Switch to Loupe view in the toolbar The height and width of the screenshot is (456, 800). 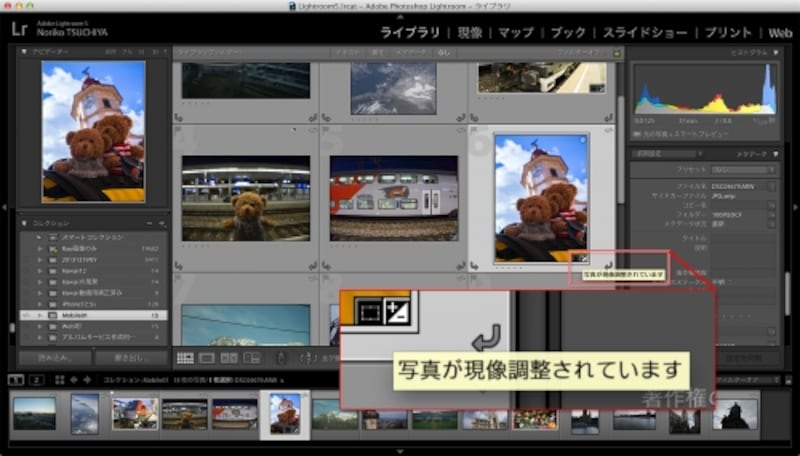pos(207,358)
